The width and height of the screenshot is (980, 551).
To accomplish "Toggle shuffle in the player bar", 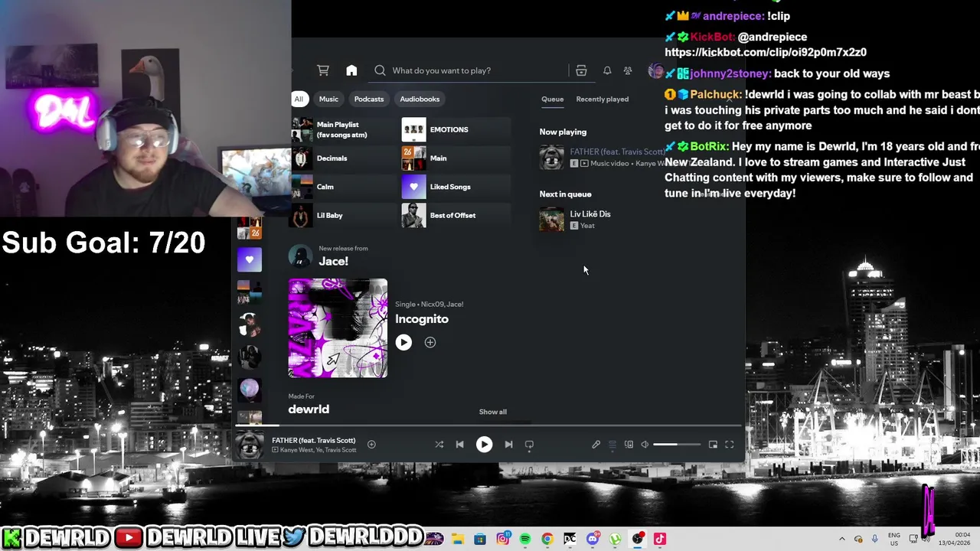I will pyautogui.click(x=439, y=444).
